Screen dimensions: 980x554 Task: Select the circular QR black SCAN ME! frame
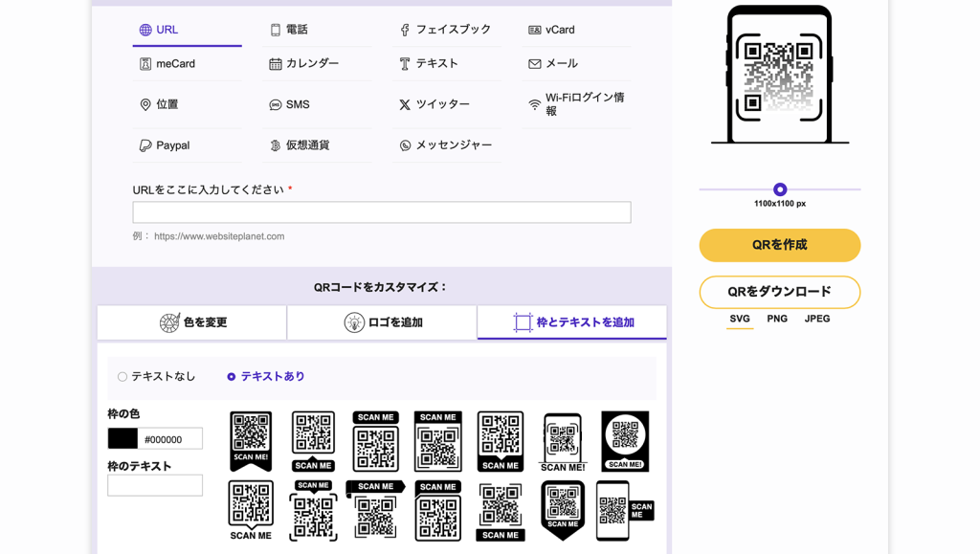pyautogui.click(x=625, y=441)
